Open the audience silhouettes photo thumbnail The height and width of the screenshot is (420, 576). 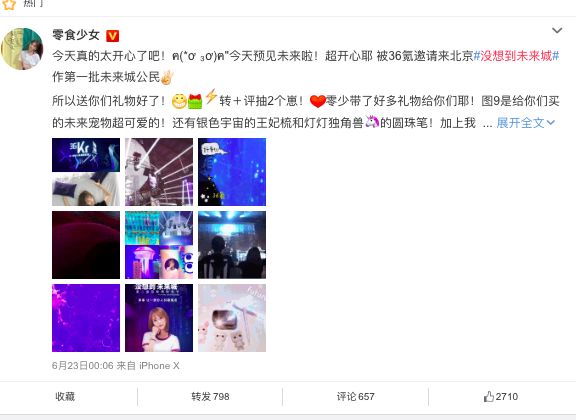[232, 245]
